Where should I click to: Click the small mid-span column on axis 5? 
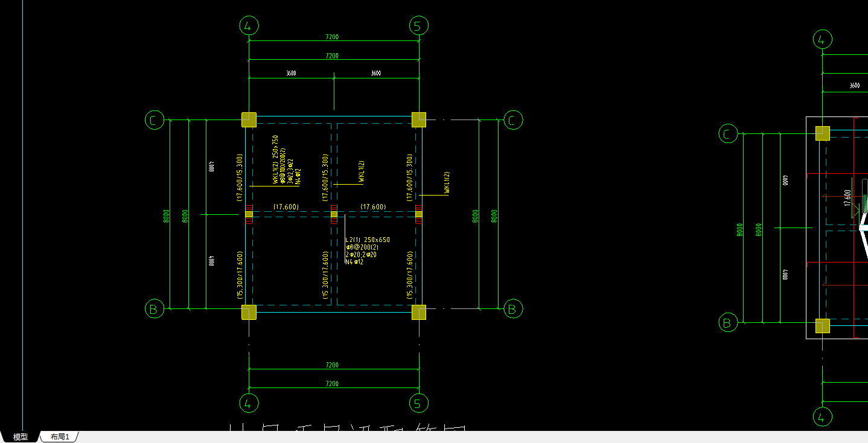[419, 214]
